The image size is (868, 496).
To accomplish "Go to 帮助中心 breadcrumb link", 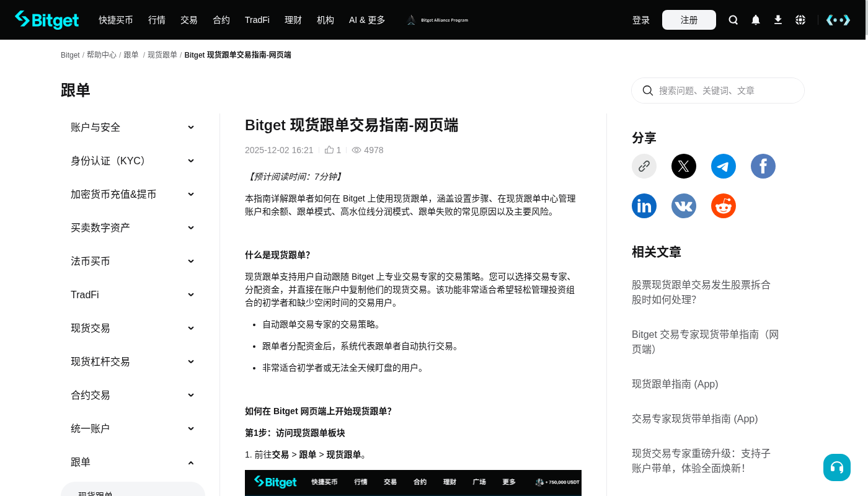I will [x=102, y=55].
